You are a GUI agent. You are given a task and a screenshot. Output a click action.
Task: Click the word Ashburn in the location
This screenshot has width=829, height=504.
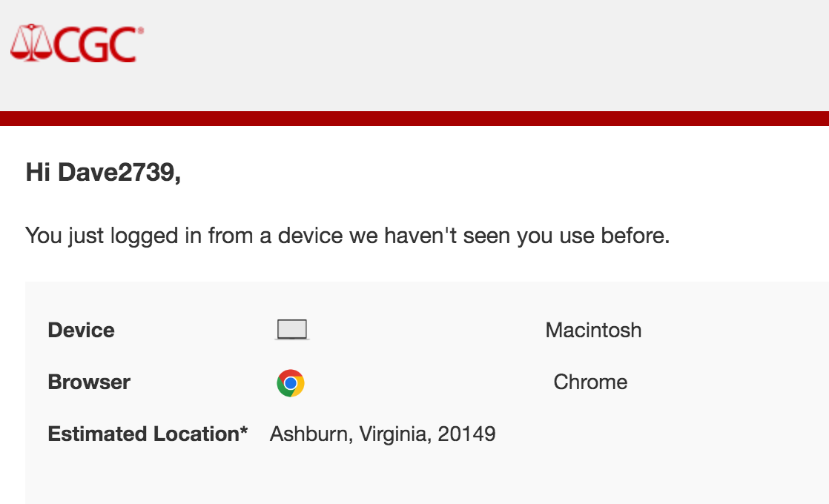(311, 434)
